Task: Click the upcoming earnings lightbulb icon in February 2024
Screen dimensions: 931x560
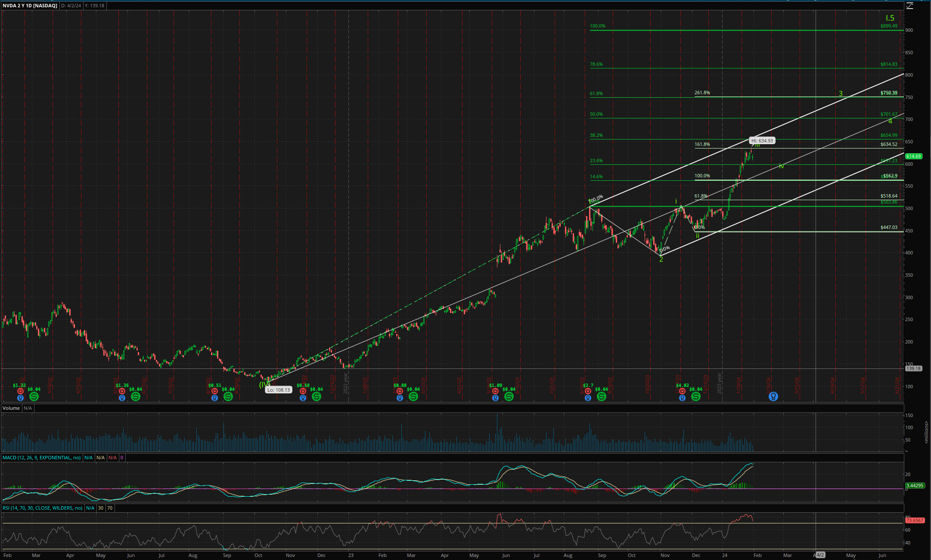Action: (x=773, y=396)
